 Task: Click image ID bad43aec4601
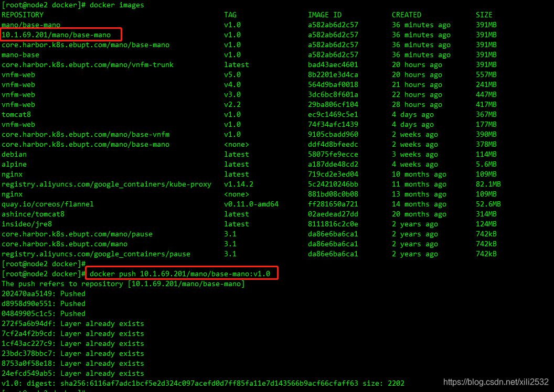[333, 64]
